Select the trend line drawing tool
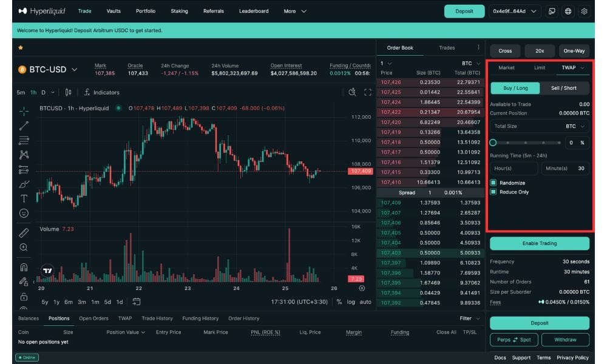Viewport: 607px width, 364px height. [24, 126]
